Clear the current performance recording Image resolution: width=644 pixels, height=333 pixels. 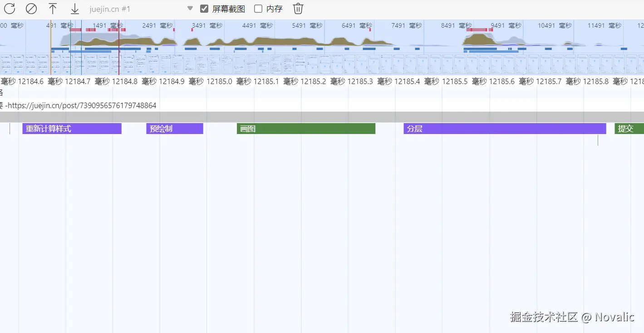tap(31, 8)
